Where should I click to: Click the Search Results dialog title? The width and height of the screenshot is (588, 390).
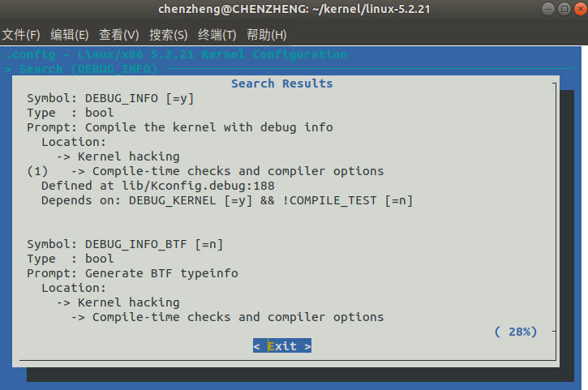282,84
